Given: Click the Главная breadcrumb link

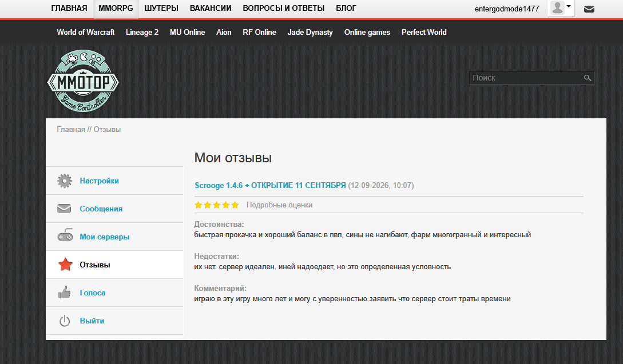Looking at the screenshot, I should coord(71,129).
